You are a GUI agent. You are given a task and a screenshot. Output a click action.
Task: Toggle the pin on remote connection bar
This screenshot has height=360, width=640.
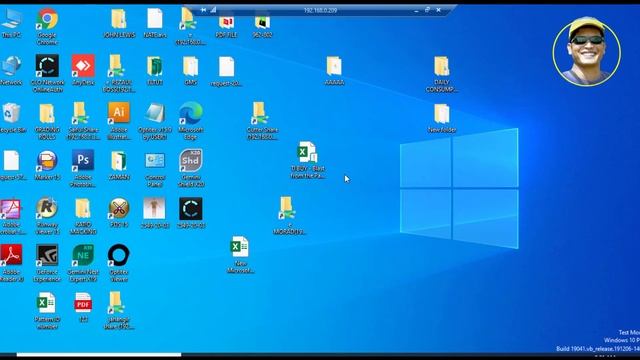pyautogui.click(x=203, y=10)
